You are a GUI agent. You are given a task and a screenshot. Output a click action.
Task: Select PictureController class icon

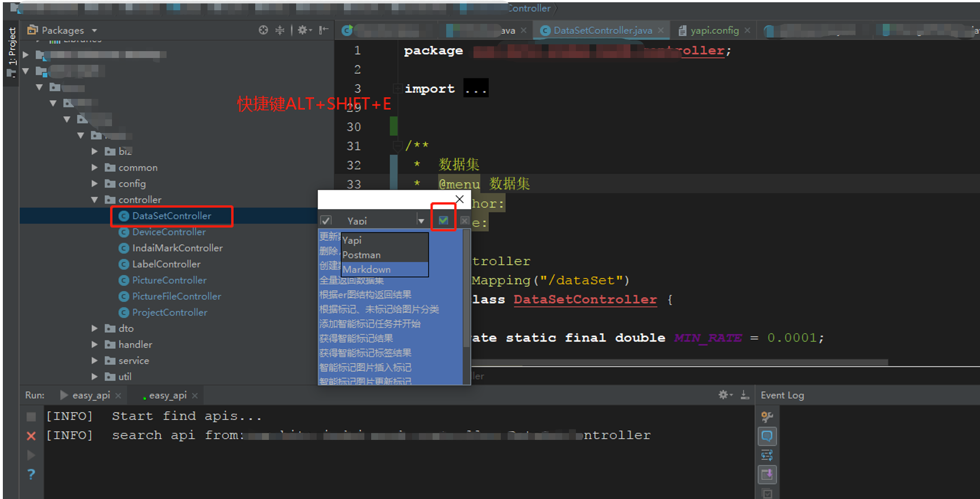click(123, 280)
